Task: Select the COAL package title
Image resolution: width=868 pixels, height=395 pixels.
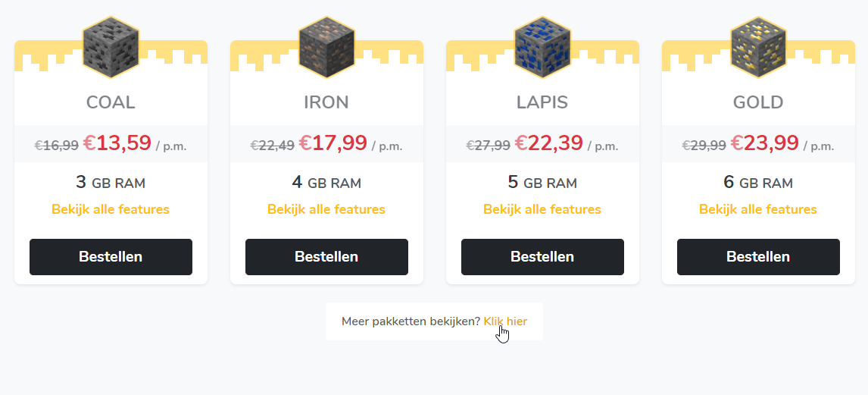Action: 111,102
